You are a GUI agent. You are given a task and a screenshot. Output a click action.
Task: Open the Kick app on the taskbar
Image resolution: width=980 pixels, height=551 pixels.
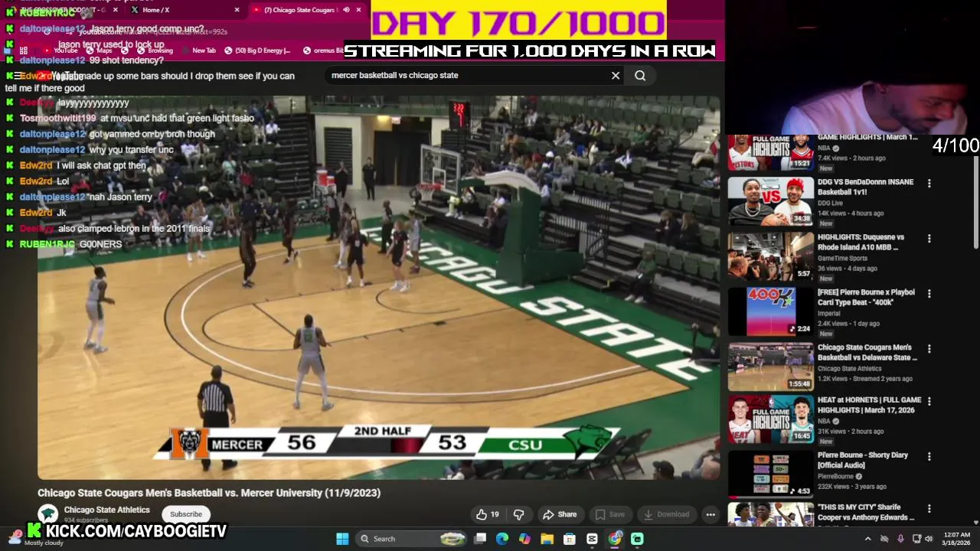click(x=637, y=539)
